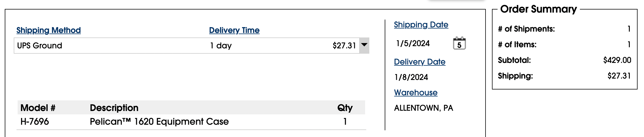The height and width of the screenshot is (137, 644).
Task: Click the 1/8/2024 delivery date text
Action: pos(411,77)
